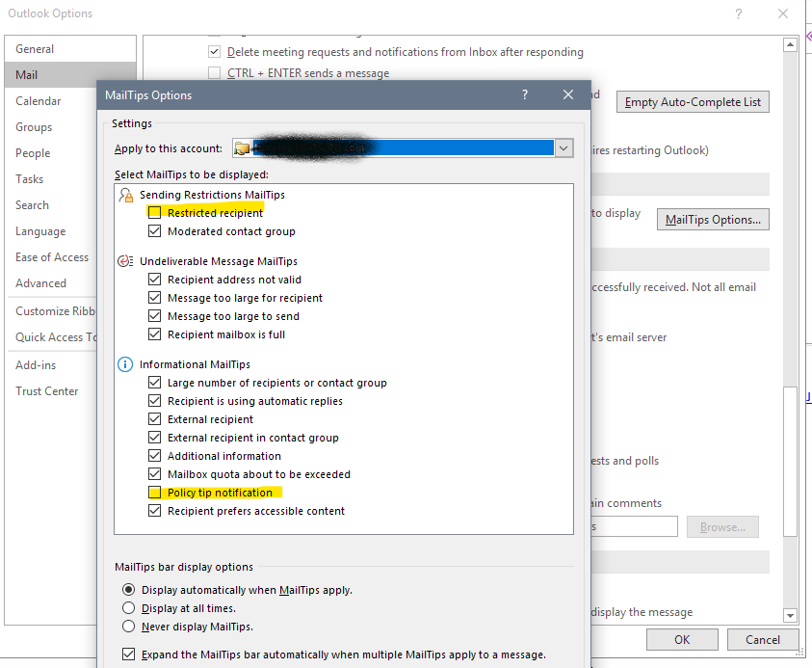This screenshot has height=668, width=812.
Task: Click the Informational MailTips info icon
Action: pyautogui.click(x=125, y=364)
